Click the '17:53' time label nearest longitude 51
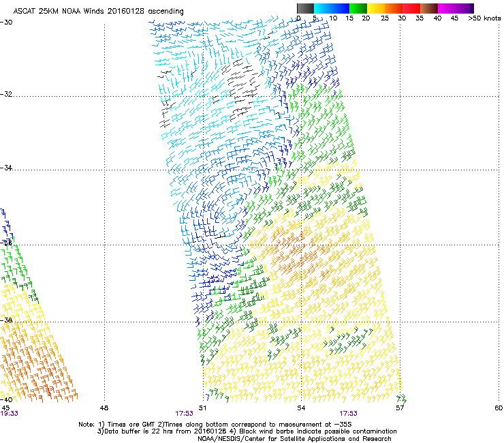 [184, 414]
